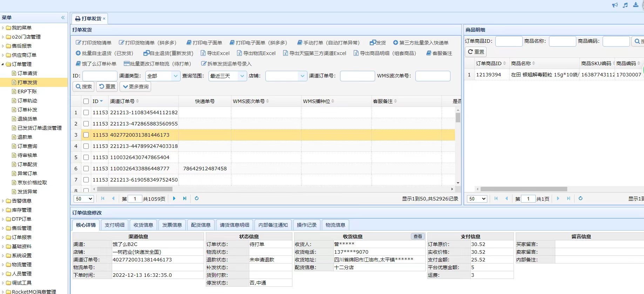Switch to the 操作记录 tab
The height and width of the screenshot is (294, 644).
(307, 225)
